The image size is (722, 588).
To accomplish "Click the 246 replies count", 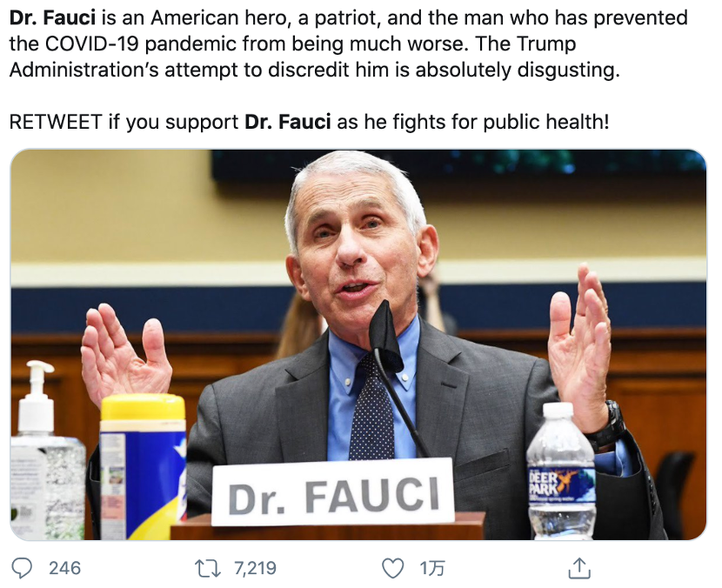I will point(65,568).
